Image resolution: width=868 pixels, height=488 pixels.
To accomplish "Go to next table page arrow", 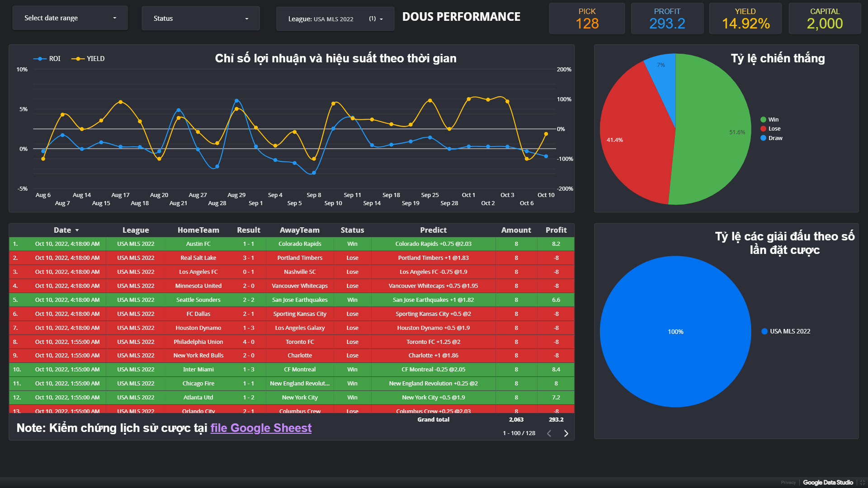I will pyautogui.click(x=566, y=433).
